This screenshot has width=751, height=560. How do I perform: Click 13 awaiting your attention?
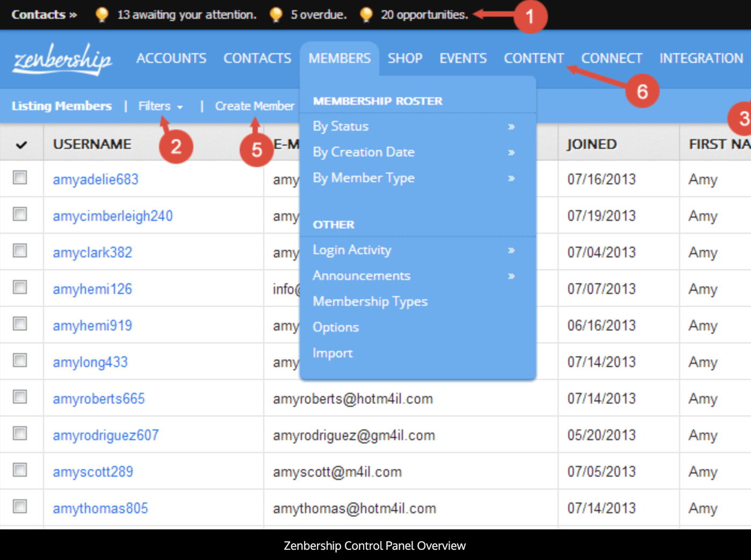[x=186, y=15]
